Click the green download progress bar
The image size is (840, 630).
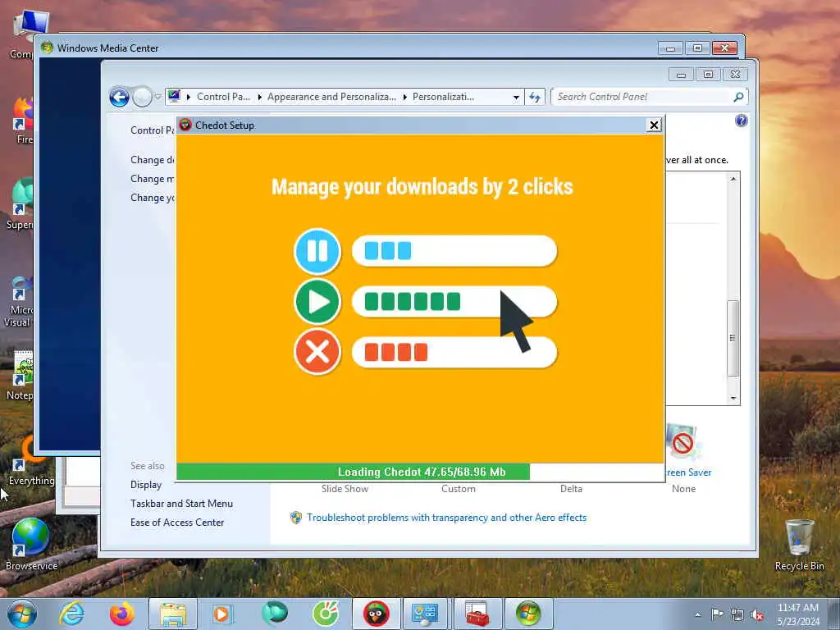click(454, 302)
